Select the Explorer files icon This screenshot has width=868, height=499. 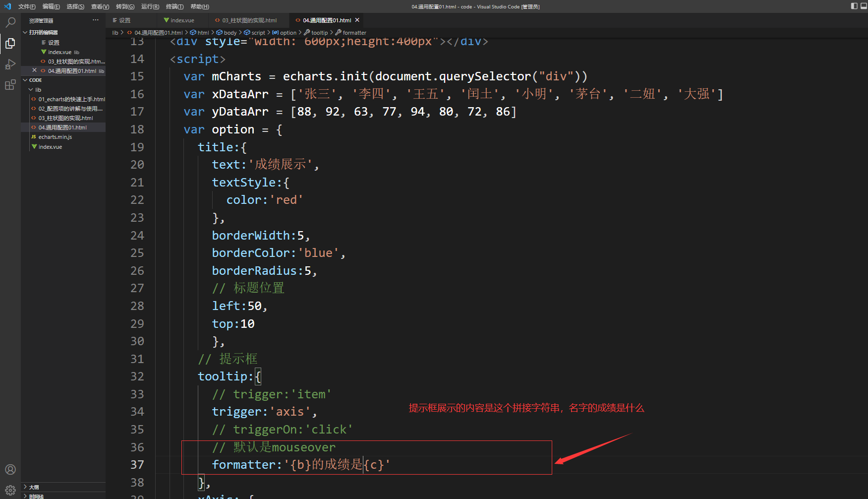(10, 44)
